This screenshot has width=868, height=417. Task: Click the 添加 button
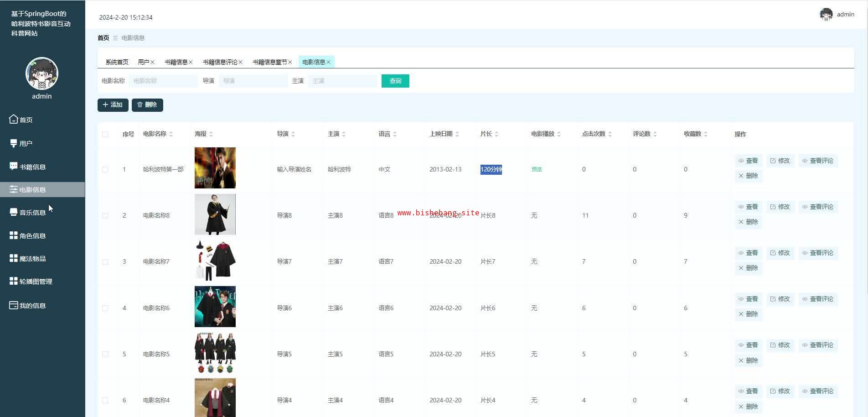113,105
